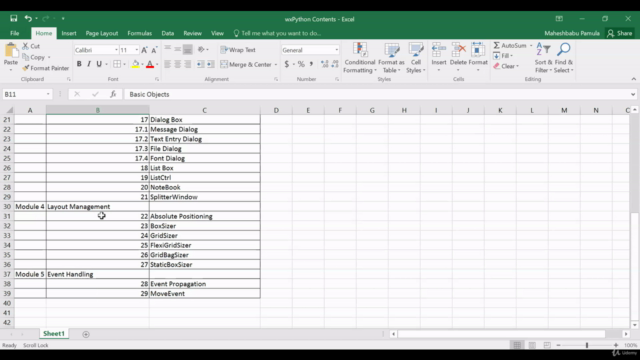The height and width of the screenshot is (360, 640).
Task: Click the red Font Color swatch
Action: (x=150, y=64)
